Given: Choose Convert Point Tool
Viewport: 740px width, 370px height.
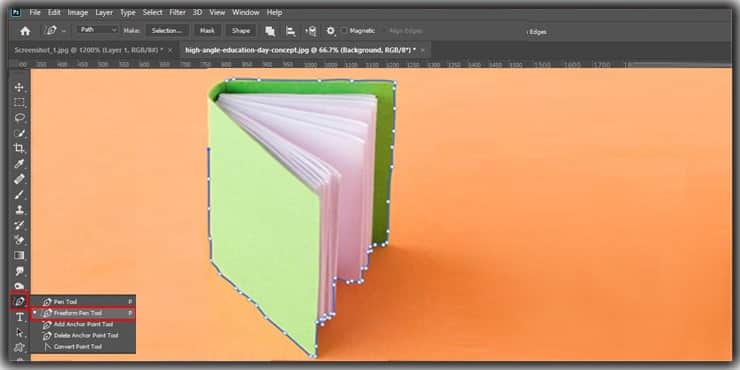Looking at the screenshot, I should pos(83,347).
